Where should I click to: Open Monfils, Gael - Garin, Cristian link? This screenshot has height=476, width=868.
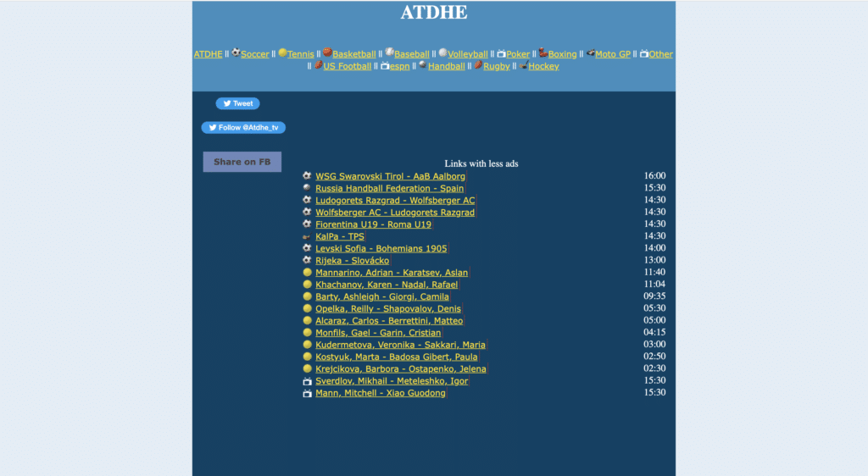378,334
